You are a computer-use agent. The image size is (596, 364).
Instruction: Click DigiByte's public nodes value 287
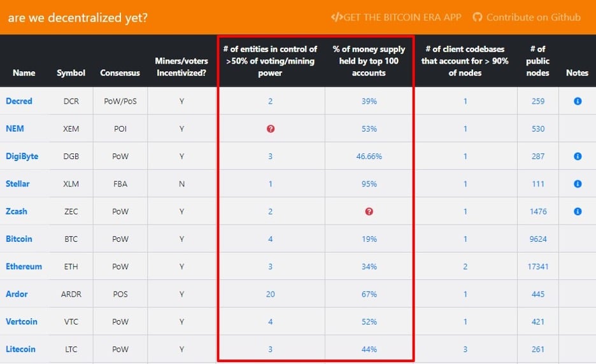pos(538,156)
